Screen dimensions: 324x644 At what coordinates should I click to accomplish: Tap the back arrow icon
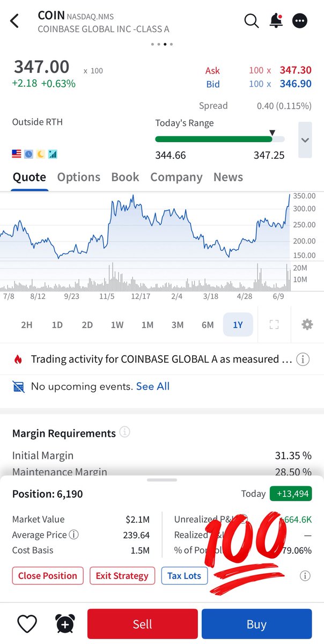[14, 21]
